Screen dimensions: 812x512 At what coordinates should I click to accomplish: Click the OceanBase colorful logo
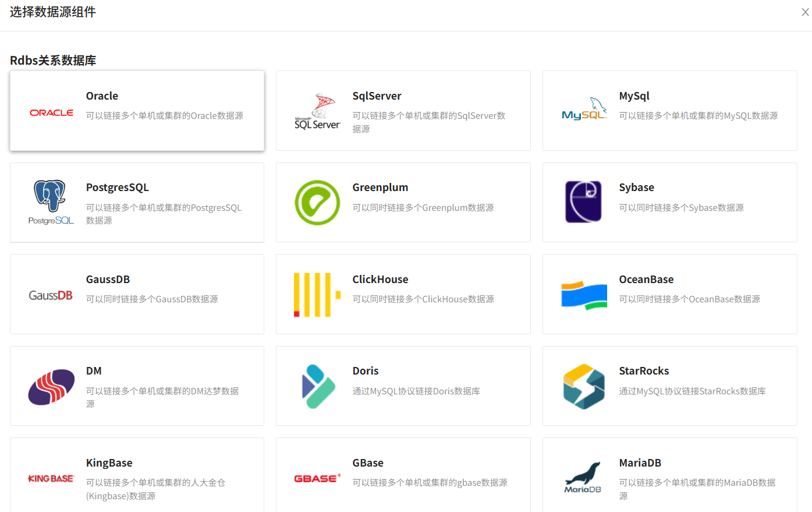pyautogui.click(x=584, y=294)
